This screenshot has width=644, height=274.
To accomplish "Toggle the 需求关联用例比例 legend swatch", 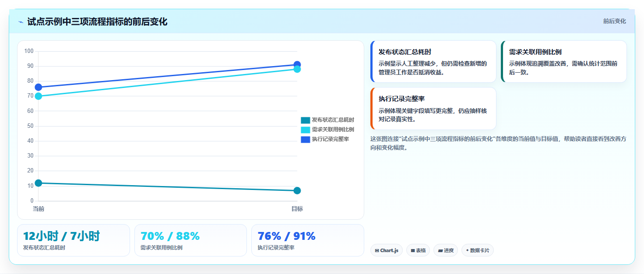I will click(305, 130).
